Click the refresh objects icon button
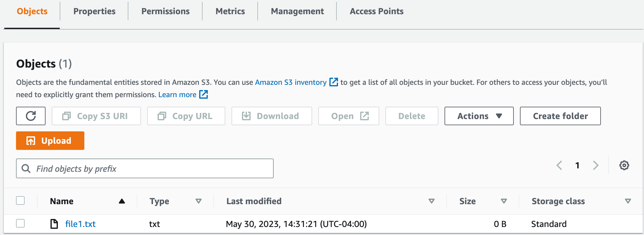644x235 pixels. (31, 116)
